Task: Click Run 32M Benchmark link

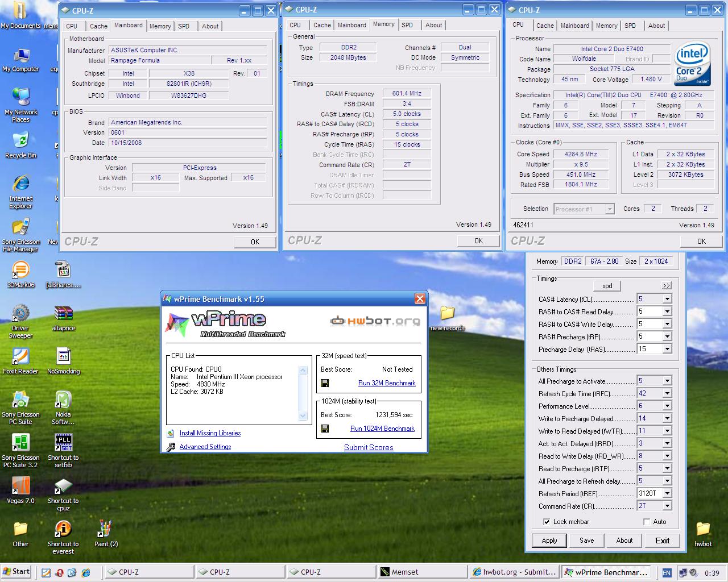Action: 387,383
